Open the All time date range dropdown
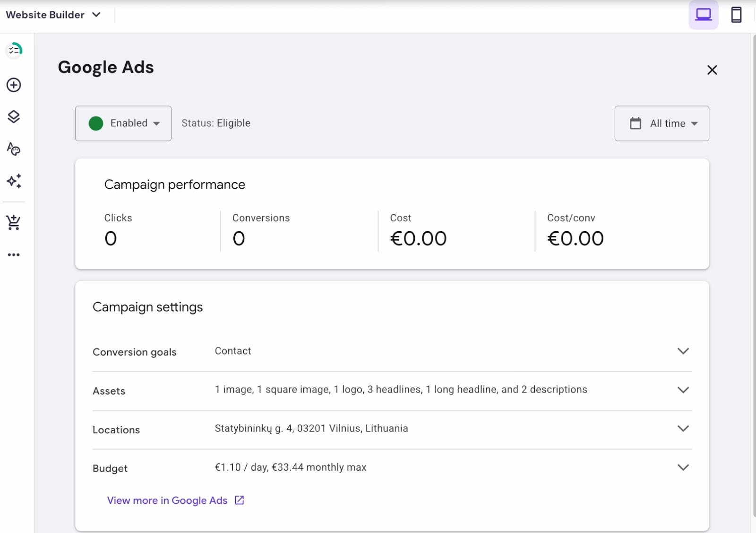 [x=661, y=123]
